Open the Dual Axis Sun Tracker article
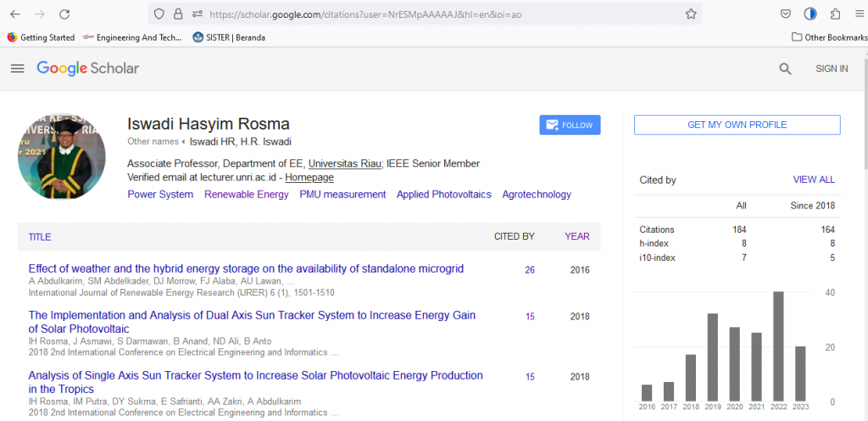 pyautogui.click(x=252, y=322)
